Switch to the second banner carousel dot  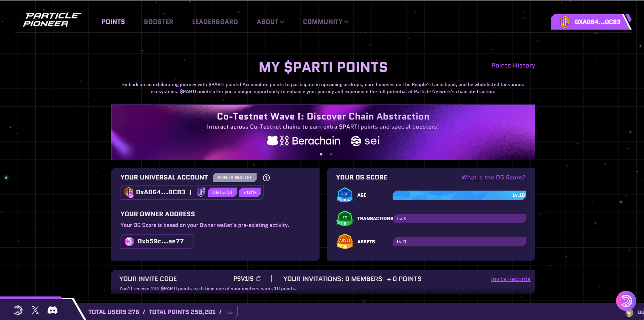point(331,154)
